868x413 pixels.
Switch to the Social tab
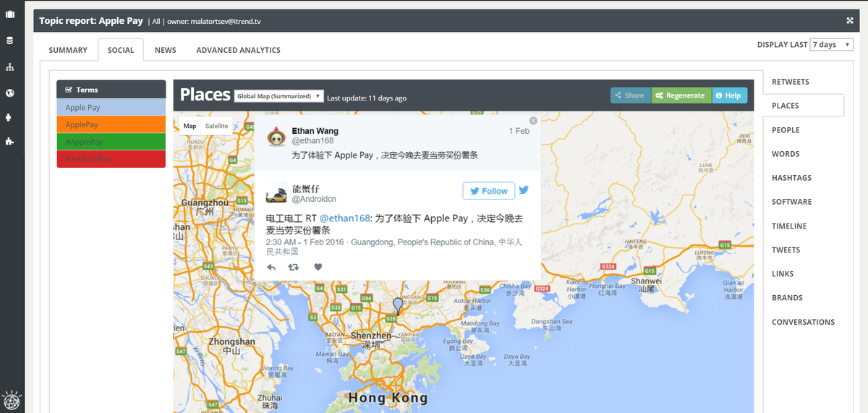point(121,51)
